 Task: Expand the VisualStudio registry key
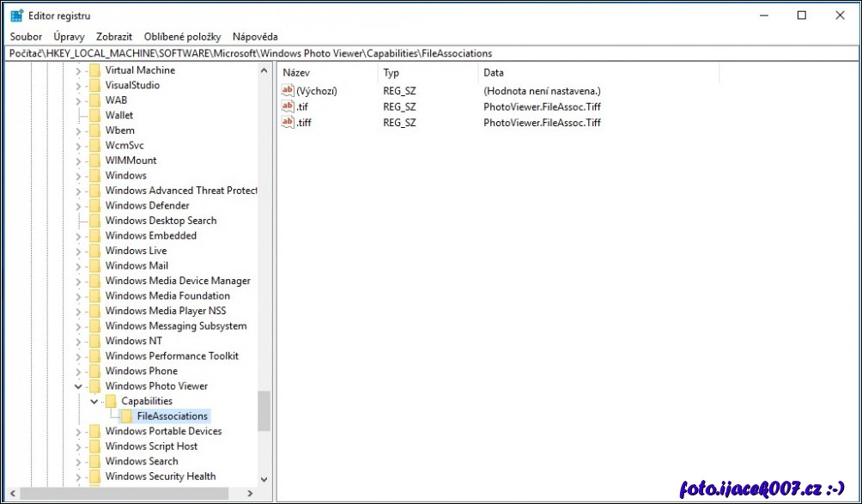tap(78, 86)
